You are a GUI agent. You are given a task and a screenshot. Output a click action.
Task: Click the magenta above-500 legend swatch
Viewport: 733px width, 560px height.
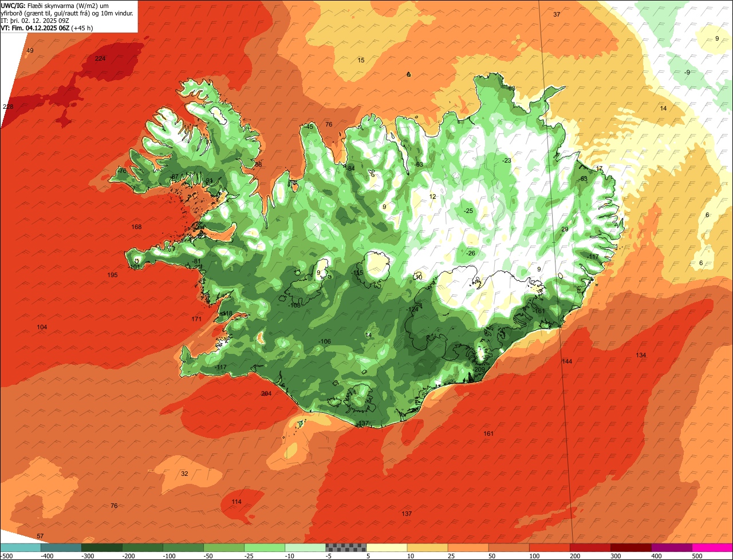(712, 547)
